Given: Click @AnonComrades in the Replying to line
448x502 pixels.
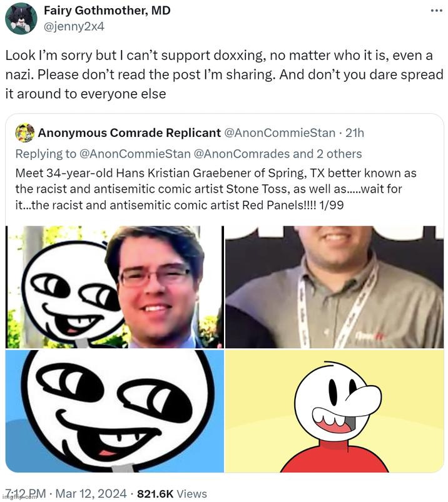Looking at the screenshot, I should coord(242,154).
